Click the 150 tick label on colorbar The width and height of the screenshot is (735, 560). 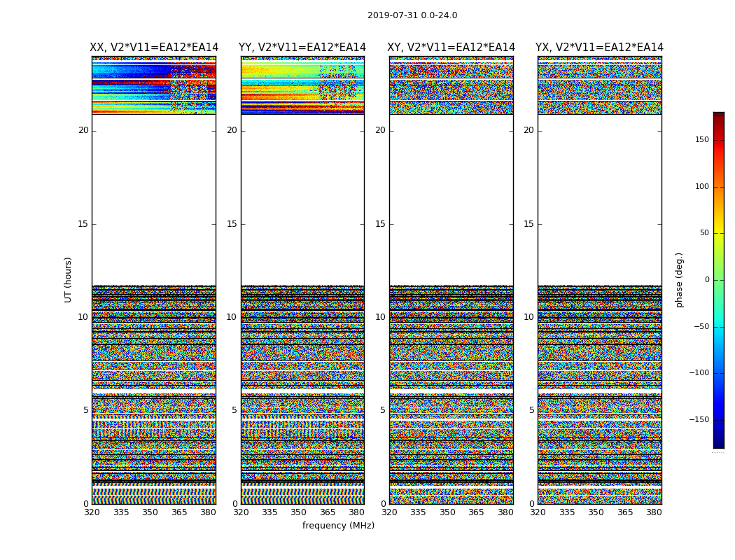702,139
